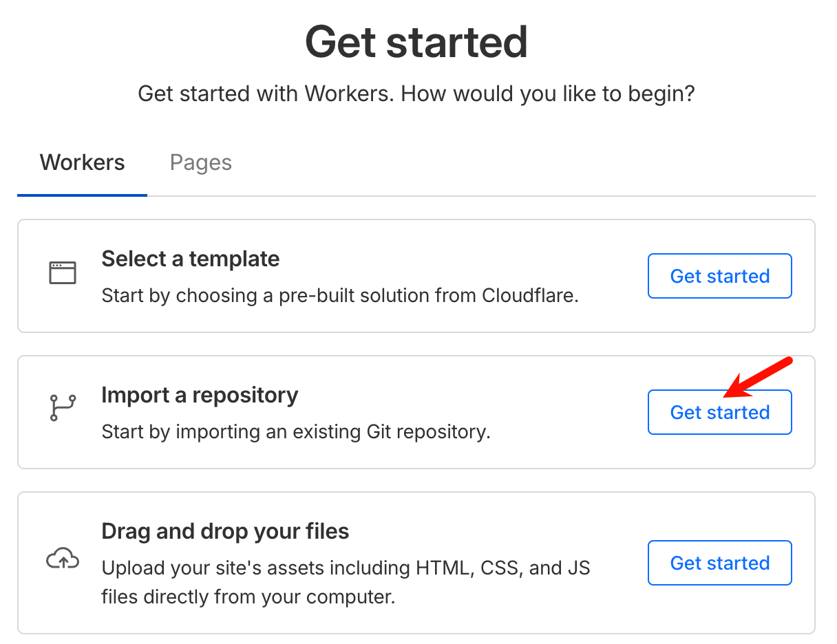Click the Git branch repository icon
This screenshot has width=837, height=644.
[x=63, y=408]
